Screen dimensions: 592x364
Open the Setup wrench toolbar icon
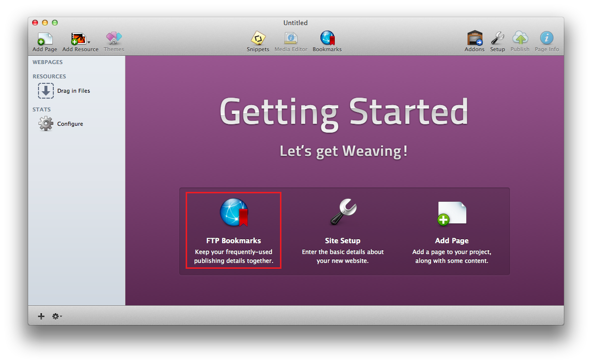[497, 38]
